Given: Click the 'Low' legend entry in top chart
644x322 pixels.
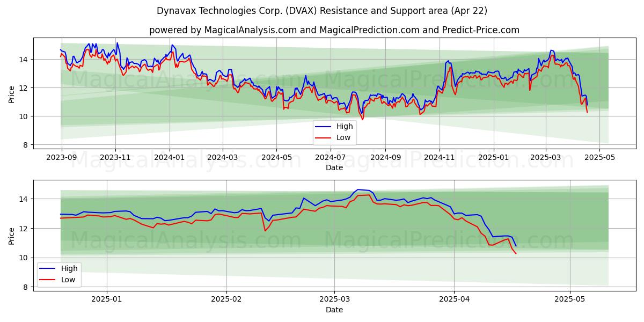Looking at the screenshot, I should [x=333, y=137].
